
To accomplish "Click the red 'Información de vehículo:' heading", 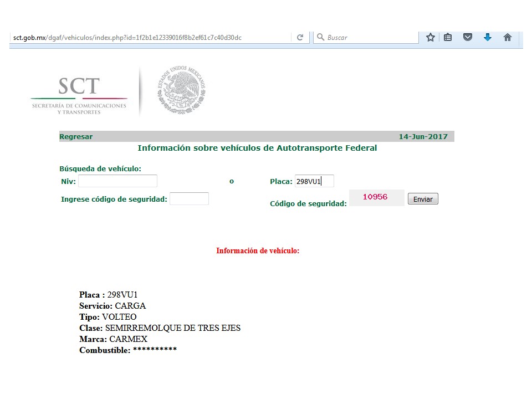I will tap(258, 251).
